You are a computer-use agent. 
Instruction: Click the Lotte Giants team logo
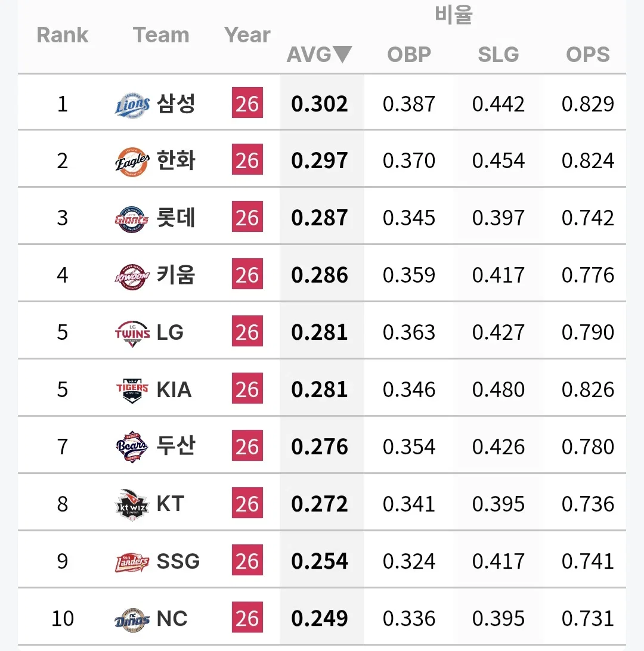[132, 219]
